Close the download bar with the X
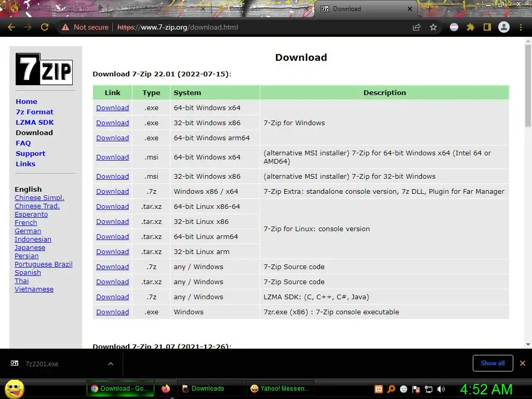The width and height of the screenshot is (532, 399). pyautogui.click(x=523, y=363)
